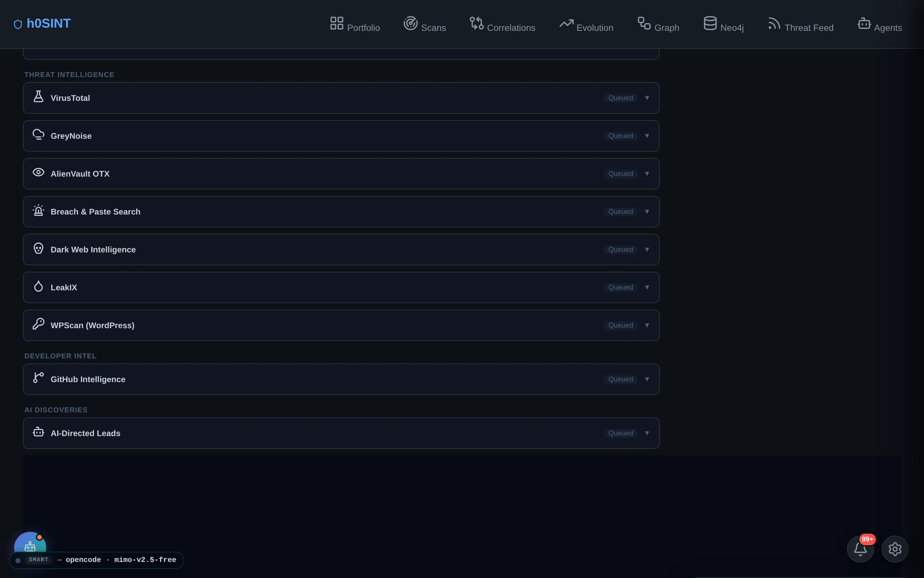Expand the Dark Web Intelligence arrow
Screen dimensions: 924x578
coord(647,249)
